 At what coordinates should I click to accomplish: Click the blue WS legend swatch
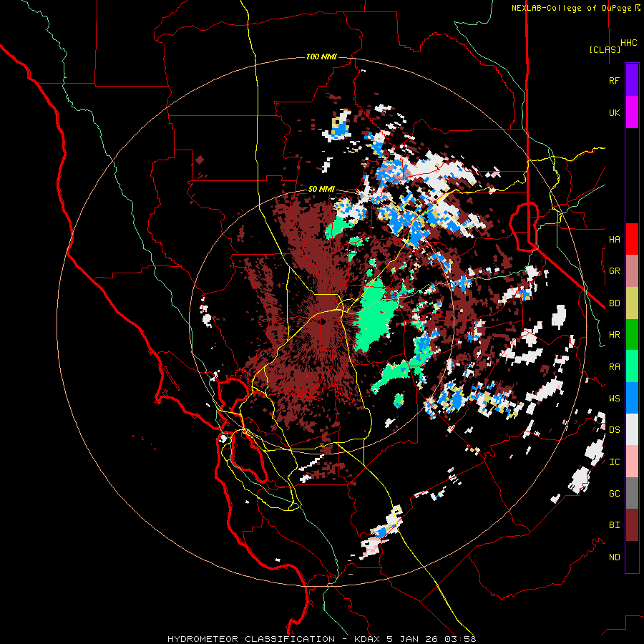coord(632,398)
